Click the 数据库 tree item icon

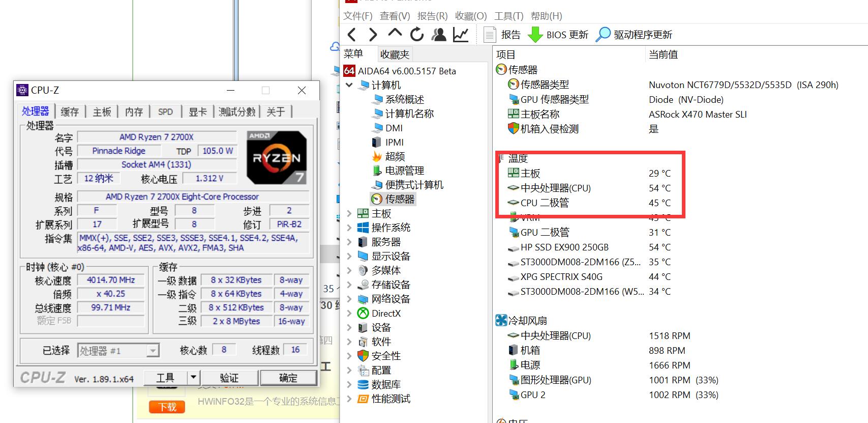pos(363,384)
